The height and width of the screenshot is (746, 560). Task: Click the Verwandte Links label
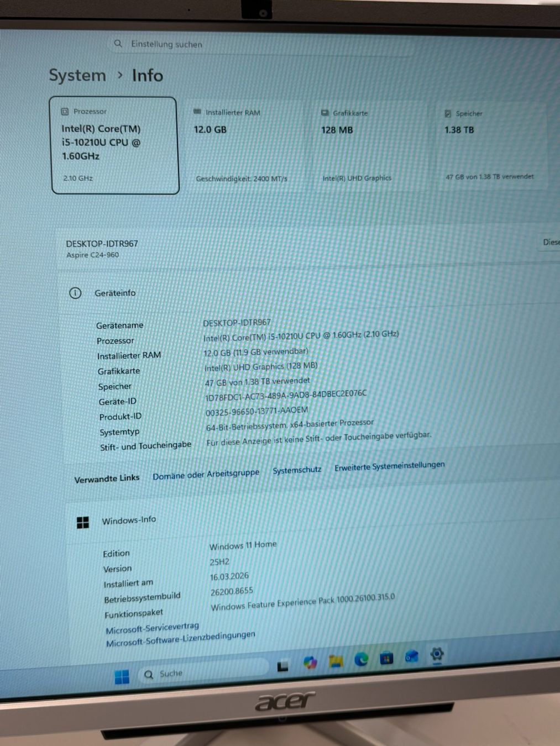tap(107, 479)
